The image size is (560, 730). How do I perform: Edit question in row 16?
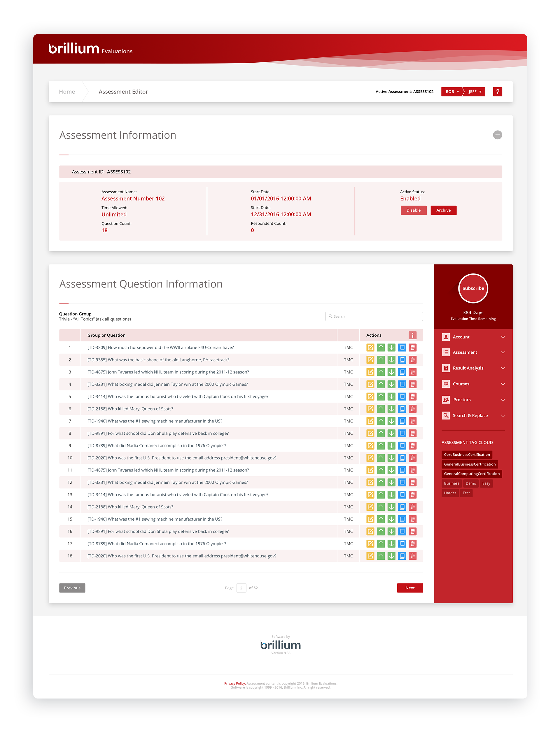(x=370, y=531)
